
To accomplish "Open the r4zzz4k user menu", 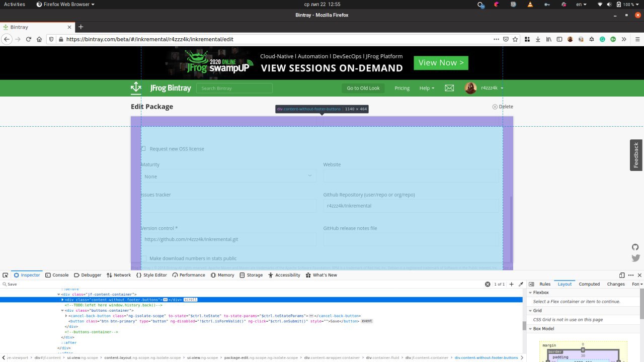I will 484,88.
